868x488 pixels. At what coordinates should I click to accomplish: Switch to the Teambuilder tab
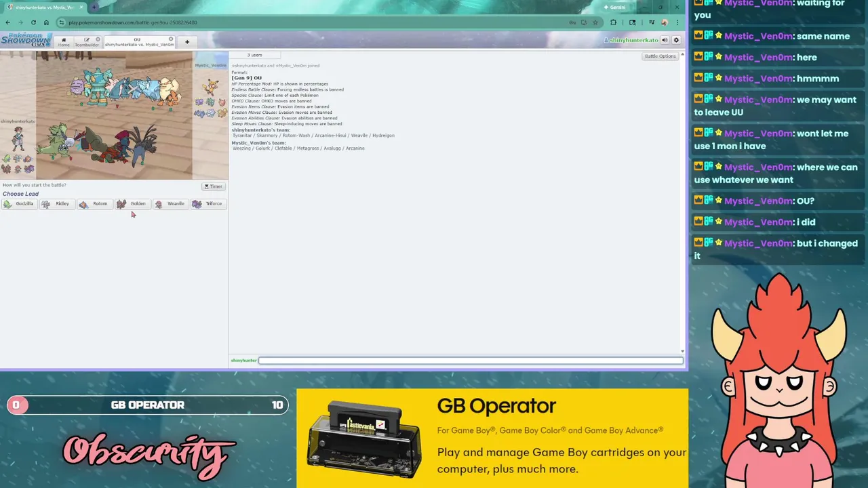point(87,42)
